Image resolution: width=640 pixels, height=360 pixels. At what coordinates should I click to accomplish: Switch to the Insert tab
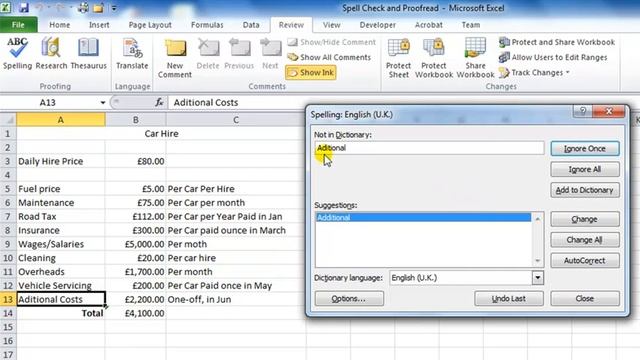click(x=99, y=25)
